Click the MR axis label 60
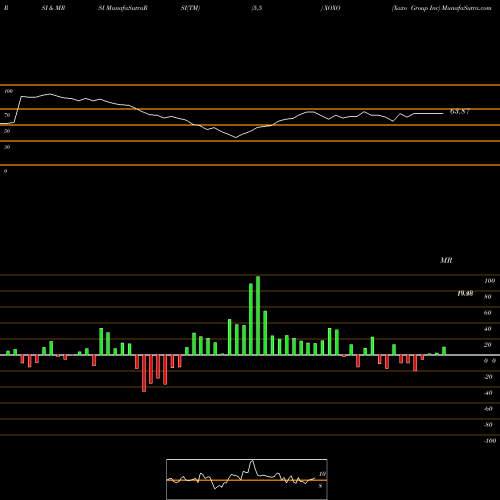The image size is (500, 500). pos(488,313)
